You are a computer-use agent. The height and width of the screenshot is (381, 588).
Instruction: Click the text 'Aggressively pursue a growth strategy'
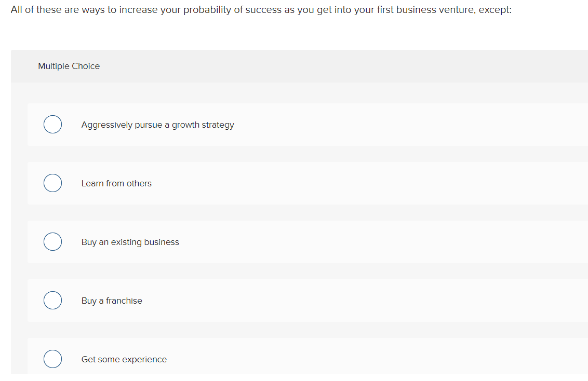click(157, 125)
